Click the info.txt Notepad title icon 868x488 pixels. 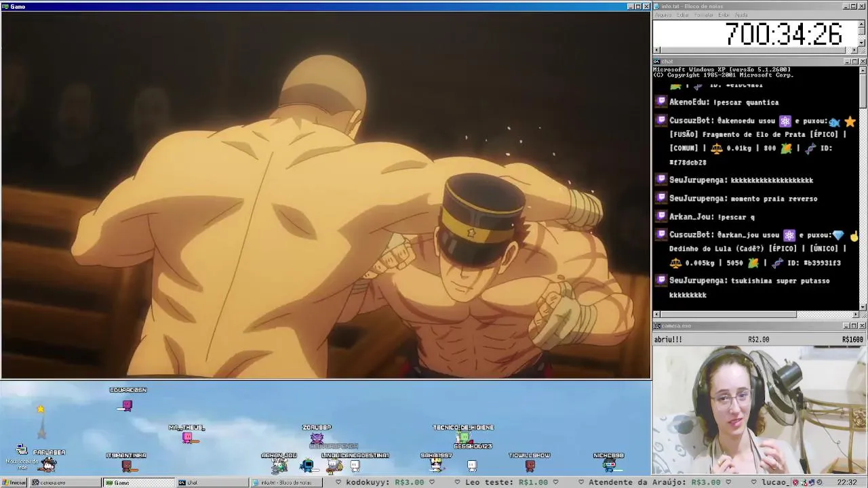[x=657, y=6]
